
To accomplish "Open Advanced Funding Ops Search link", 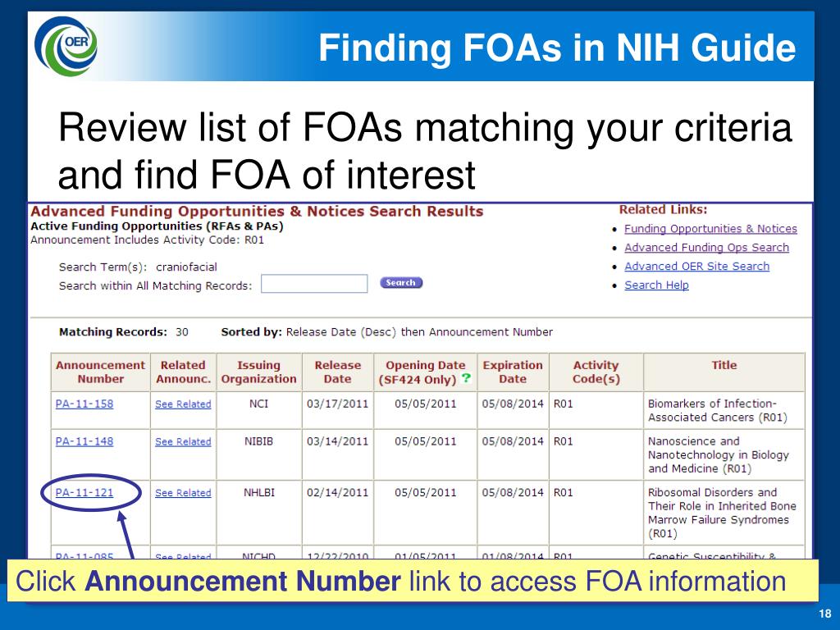I will pyautogui.click(x=706, y=248).
